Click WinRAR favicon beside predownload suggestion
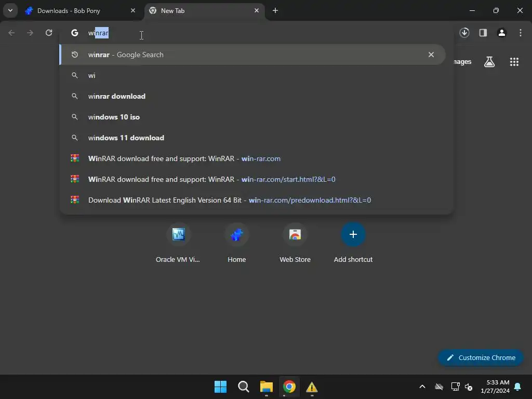 pyautogui.click(x=75, y=200)
